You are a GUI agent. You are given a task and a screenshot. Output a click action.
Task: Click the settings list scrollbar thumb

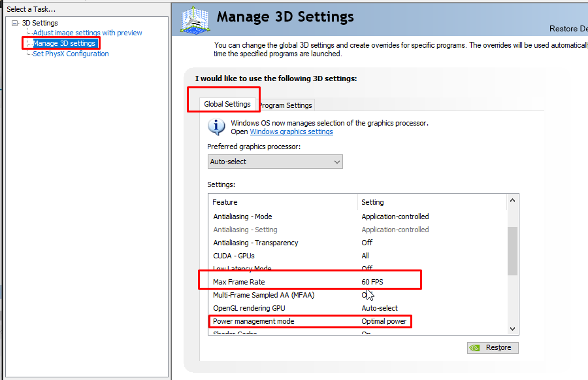pos(513,251)
